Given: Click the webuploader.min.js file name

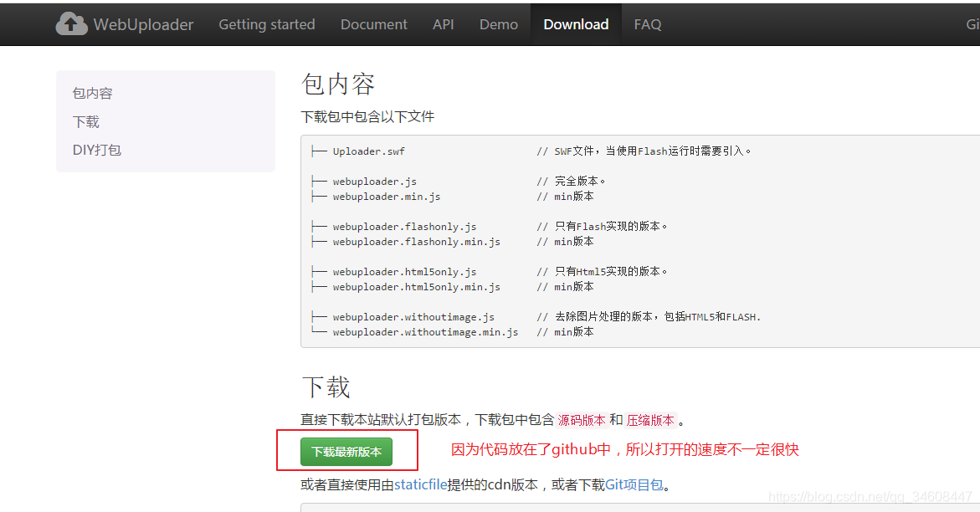Looking at the screenshot, I should [387, 197].
